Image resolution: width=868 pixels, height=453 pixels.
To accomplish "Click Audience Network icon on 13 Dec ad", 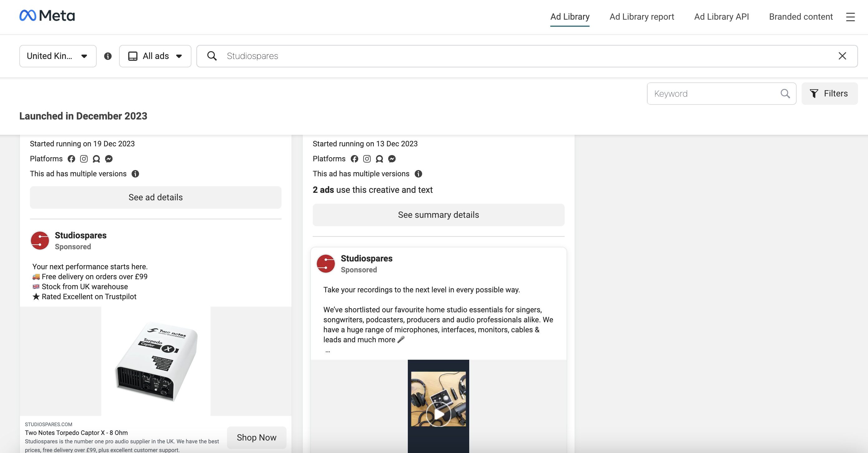I will click(379, 159).
